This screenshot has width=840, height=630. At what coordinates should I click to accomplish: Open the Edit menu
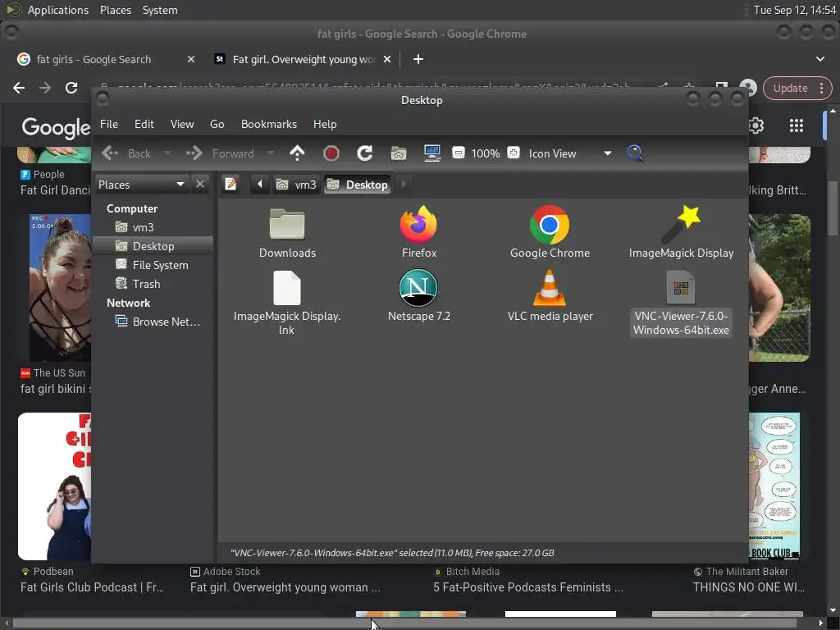click(144, 124)
